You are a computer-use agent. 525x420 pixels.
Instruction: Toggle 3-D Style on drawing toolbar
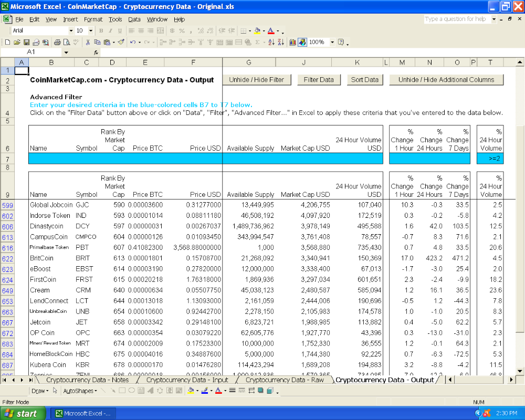pos(270,391)
